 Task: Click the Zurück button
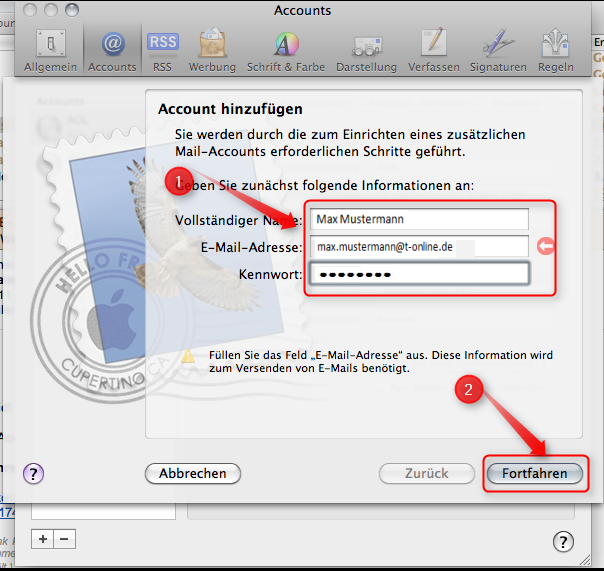pyautogui.click(x=426, y=474)
